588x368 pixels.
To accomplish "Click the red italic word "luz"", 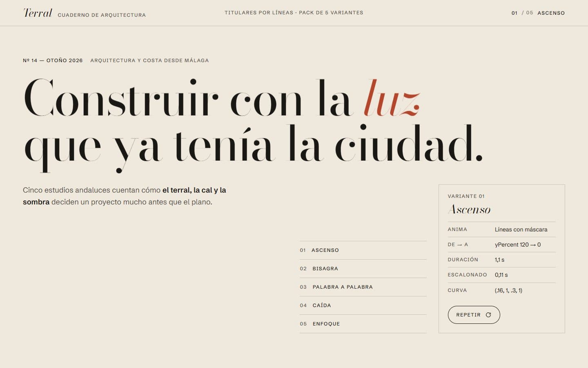I will pyautogui.click(x=392, y=98).
